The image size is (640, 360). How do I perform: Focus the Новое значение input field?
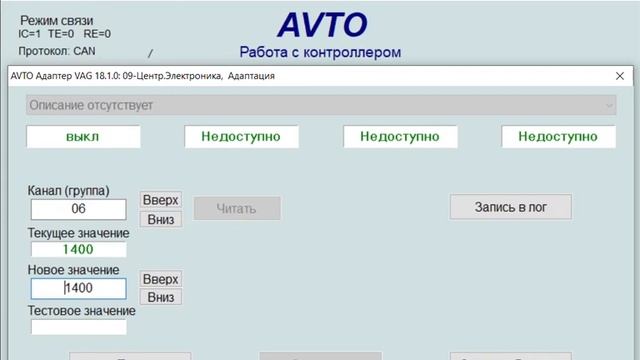(78, 288)
